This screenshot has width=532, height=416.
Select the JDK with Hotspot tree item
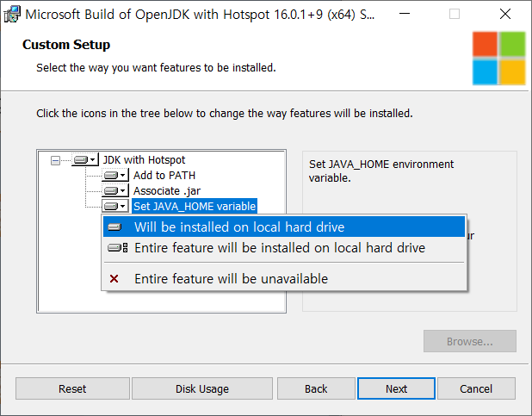[144, 159]
